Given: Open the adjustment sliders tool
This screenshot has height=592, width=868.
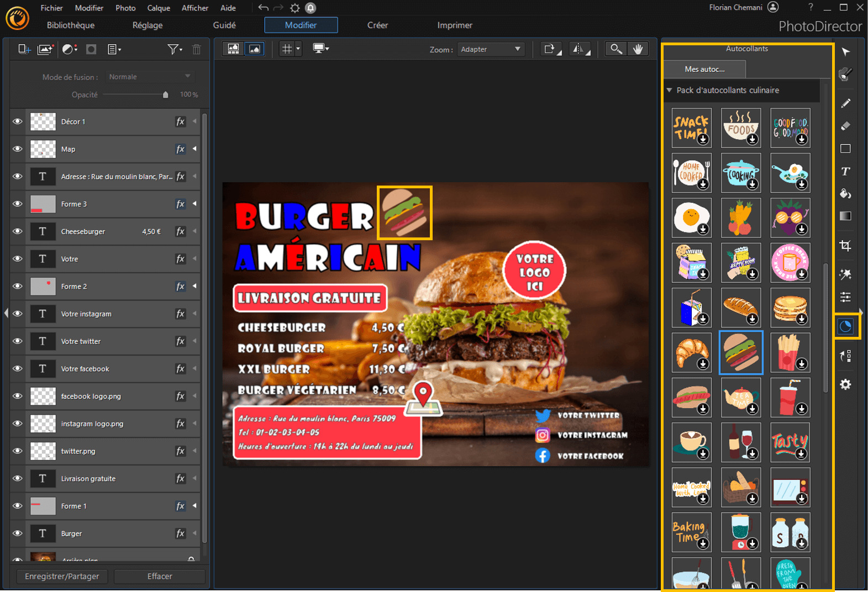Looking at the screenshot, I should (x=845, y=297).
